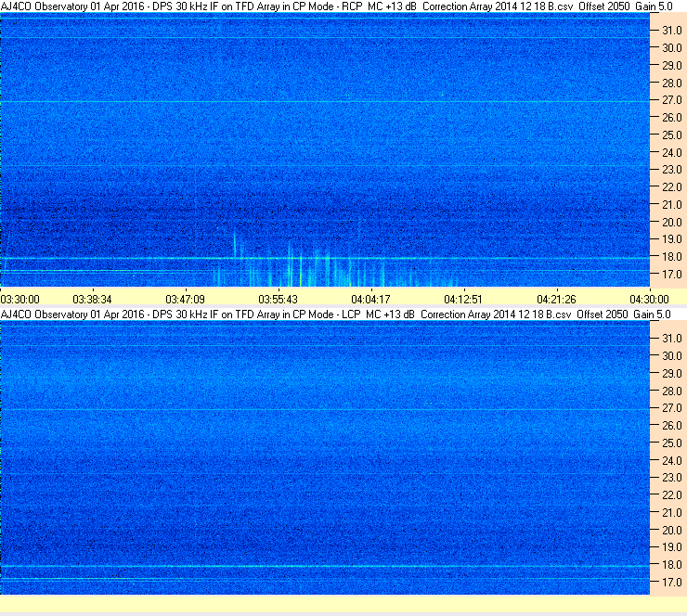Click 31.0 frequency label in LCP chart
Image resolution: width=687 pixels, height=616 pixels.
pos(672,339)
